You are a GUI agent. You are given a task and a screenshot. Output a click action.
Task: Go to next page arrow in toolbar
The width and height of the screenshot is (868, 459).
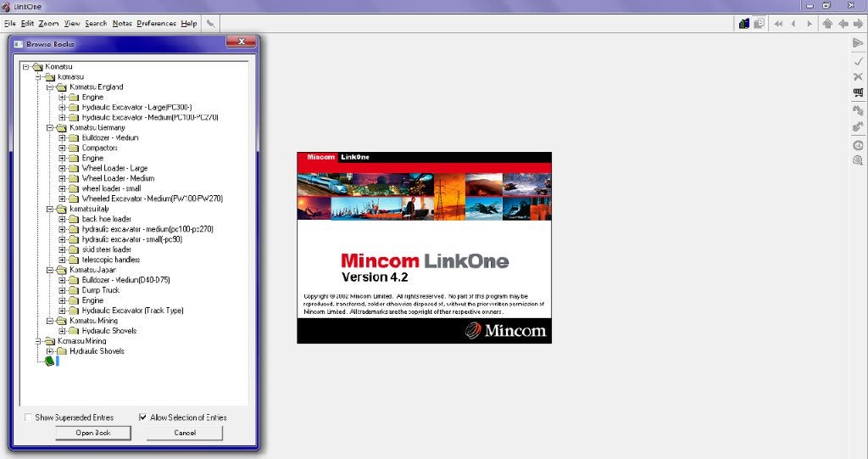coord(810,24)
